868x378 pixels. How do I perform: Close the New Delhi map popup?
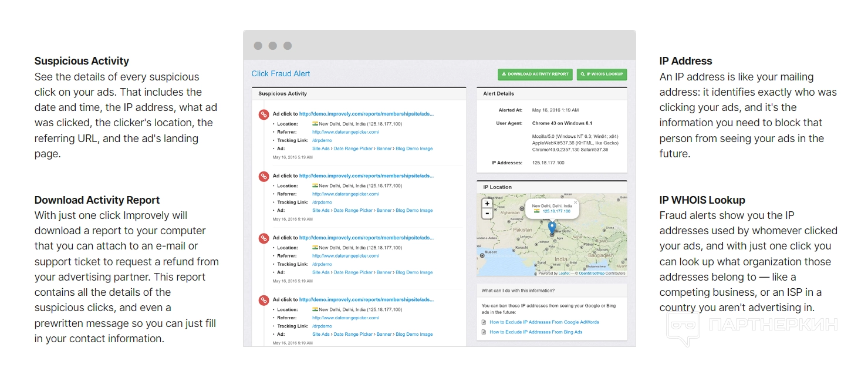click(575, 203)
